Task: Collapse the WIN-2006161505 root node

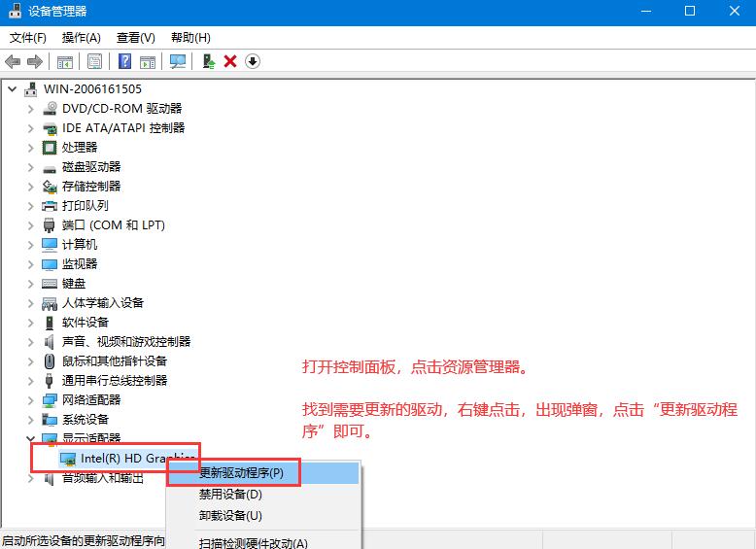Action: point(13,89)
